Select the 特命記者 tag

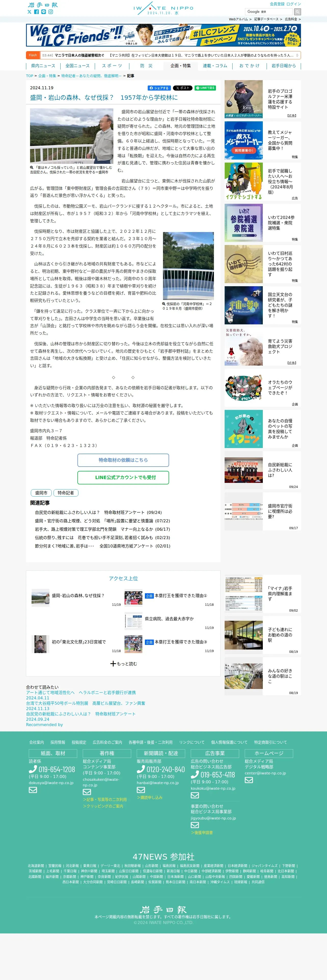(66, 493)
